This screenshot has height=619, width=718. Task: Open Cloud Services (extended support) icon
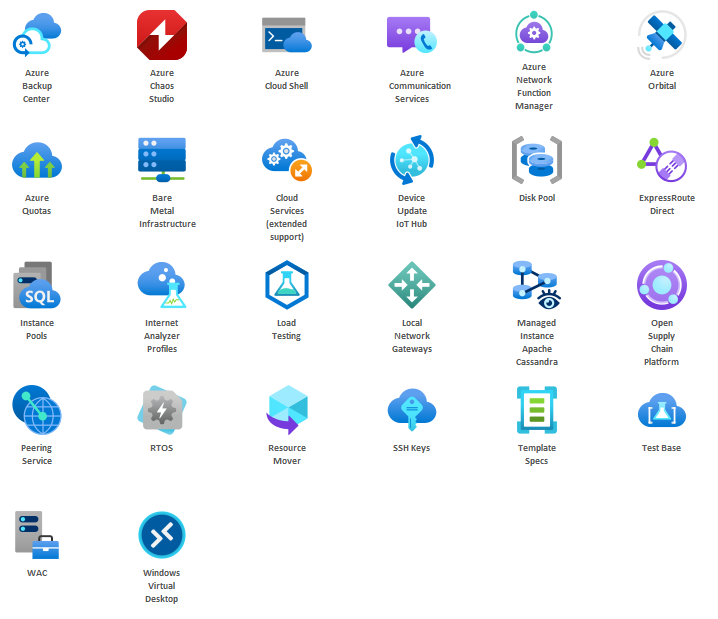click(x=287, y=159)
